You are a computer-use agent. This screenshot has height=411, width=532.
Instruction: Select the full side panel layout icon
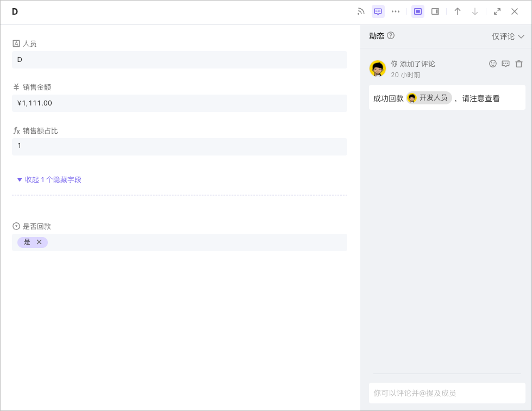click(x=417, y=11)
